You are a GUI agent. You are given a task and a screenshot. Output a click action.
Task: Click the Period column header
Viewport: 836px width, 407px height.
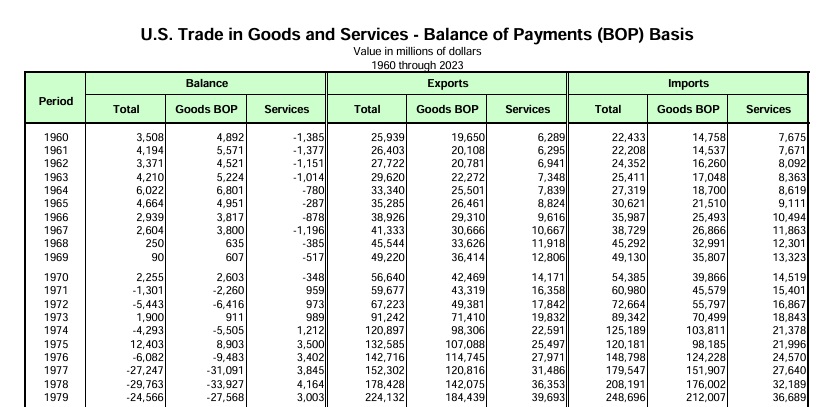[x=56, y=101]
